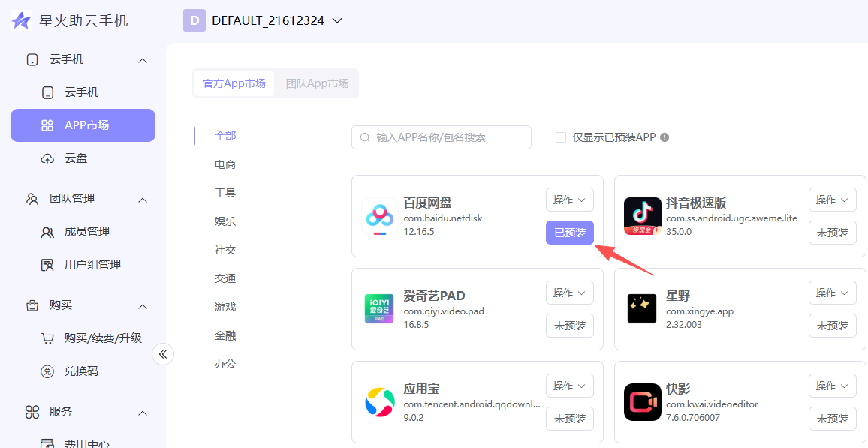Click the Douyin Lite app icon
The width and height of the screenshot is (868, 448).
[642, 216]
